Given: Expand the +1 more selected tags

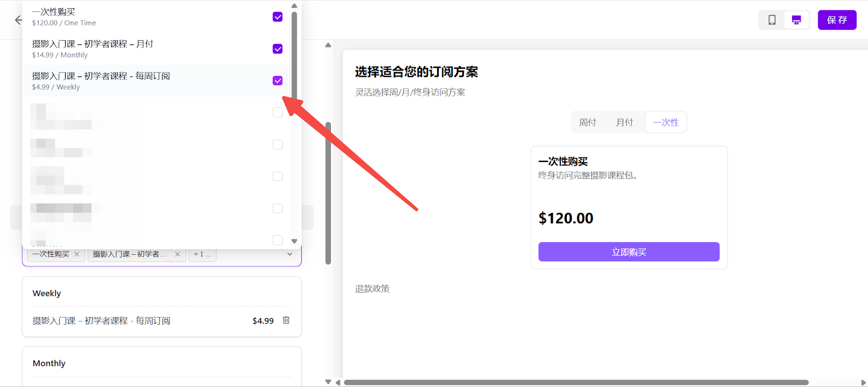Looking at the screenshot, I should click(x=202, y=254).
